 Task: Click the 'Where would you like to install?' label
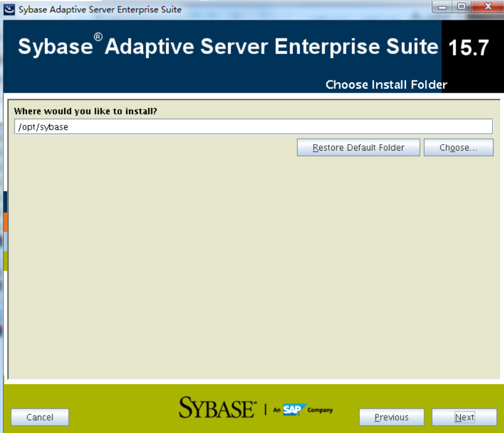85,111
